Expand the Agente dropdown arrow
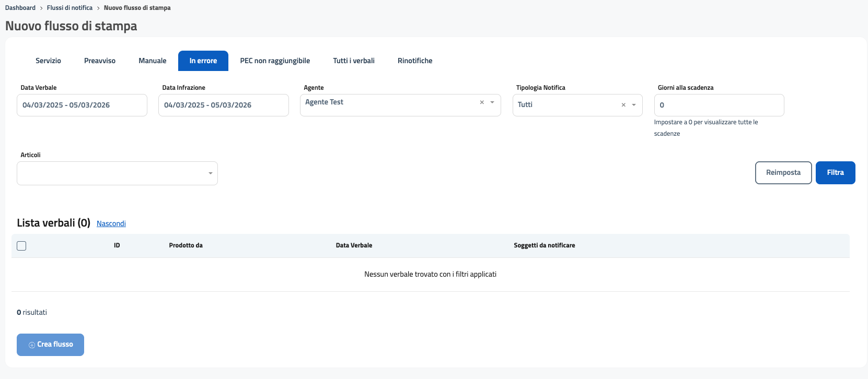The height and width of the screenshot is (379, 868). tap(492, 102)
